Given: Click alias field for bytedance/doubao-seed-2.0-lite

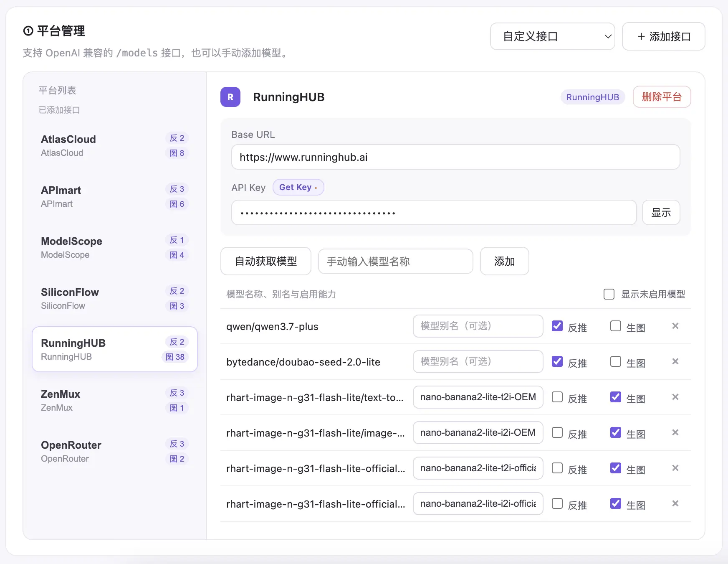Looking at the screenshot, I should click(478, 361).
